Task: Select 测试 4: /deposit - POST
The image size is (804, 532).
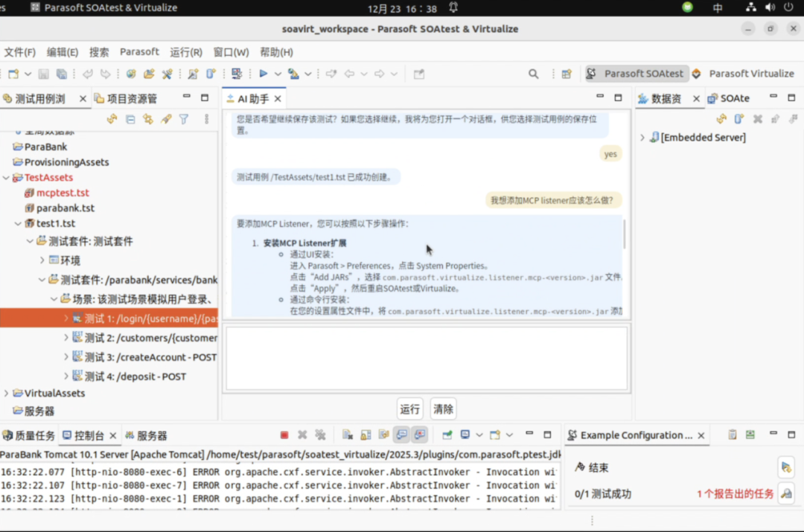Action: (x=130, y=376)
